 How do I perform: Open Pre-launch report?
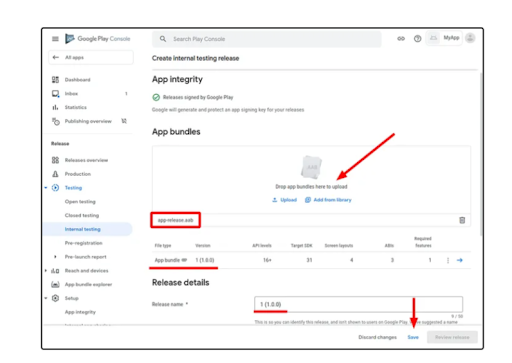85,257
